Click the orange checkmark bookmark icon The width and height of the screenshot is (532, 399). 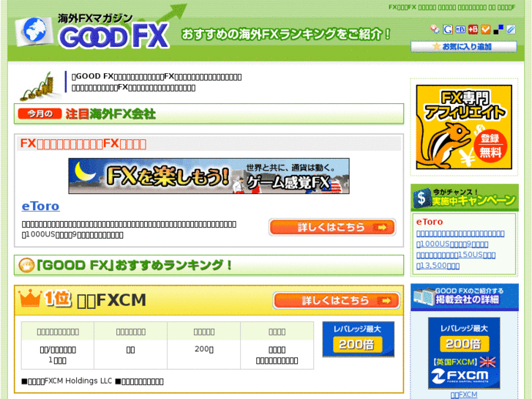coord(485,29)
